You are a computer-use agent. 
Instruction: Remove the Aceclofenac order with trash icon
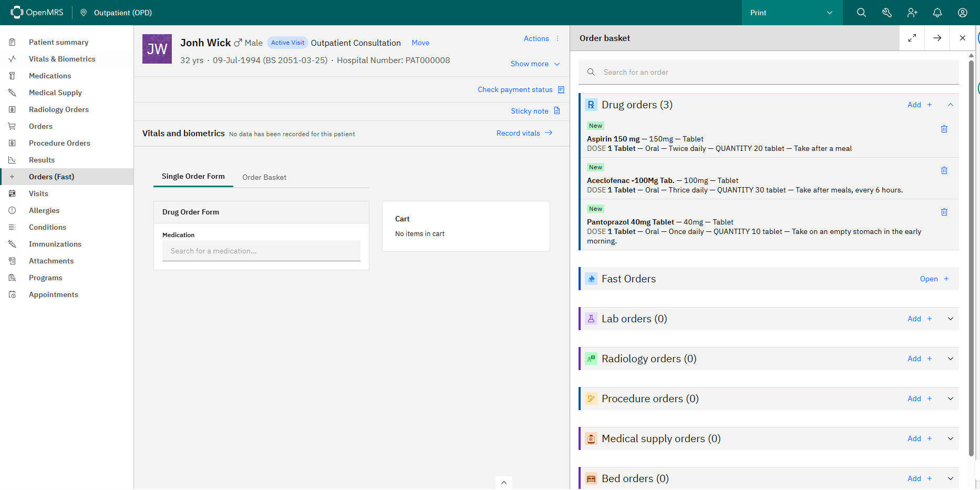point(944,170)
